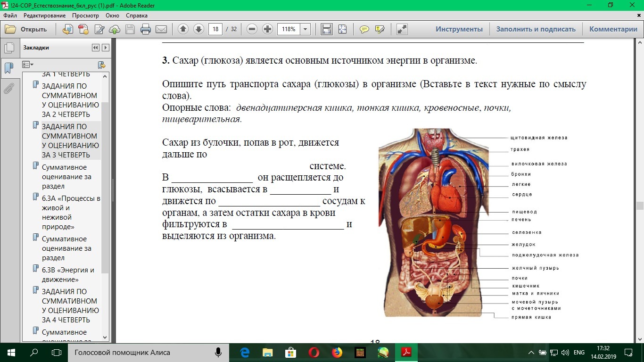
Task: Open the Комментарии pane
Action: [x=613, y=29]
